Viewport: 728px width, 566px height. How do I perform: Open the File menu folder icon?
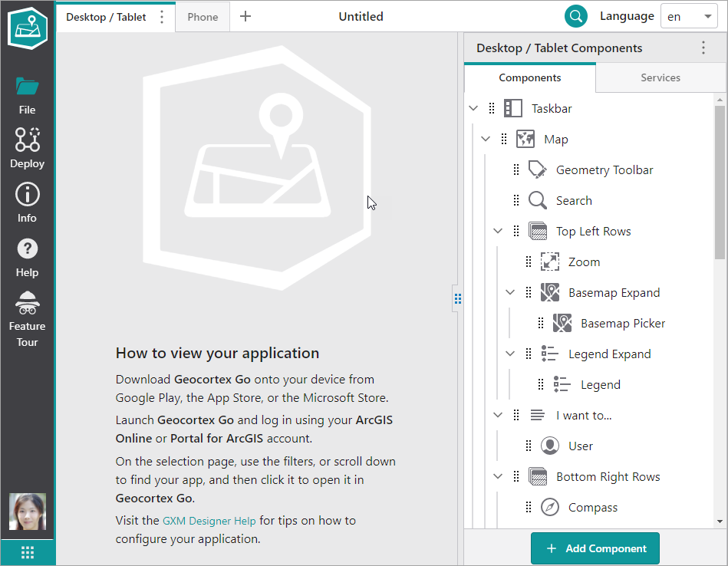27,87
